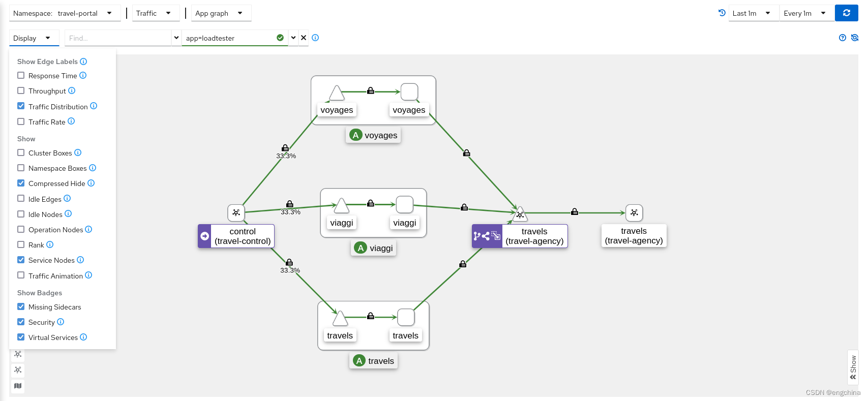Open the Namespace travel-portal dropdown
The width and height of the screenshot is (868, 401).
[x=65, y=13]
